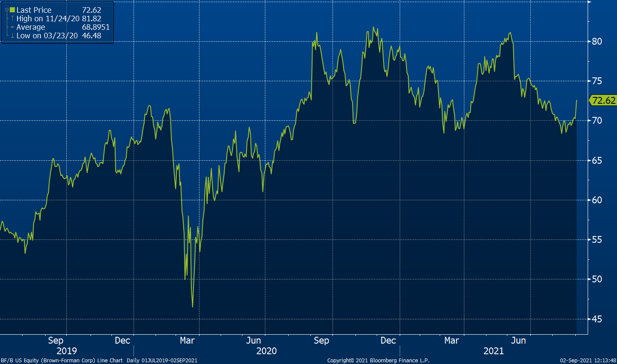Image resolution: width=617 pixels, height=364 pixels.
Task: Click the BF/B US Equity chart title text
Action: pos(62,361)
